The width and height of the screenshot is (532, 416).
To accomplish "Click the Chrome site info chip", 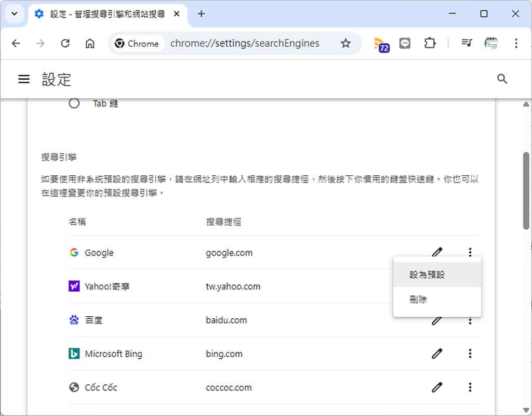I will (x=137, y=44).
